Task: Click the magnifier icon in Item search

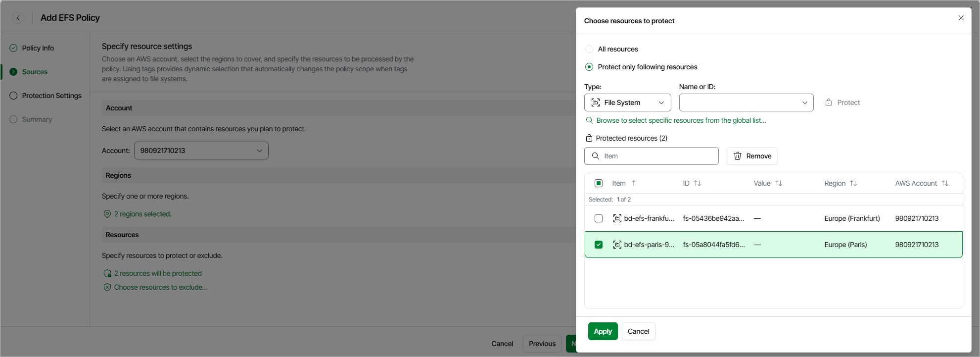Action: tap(596, 156)
